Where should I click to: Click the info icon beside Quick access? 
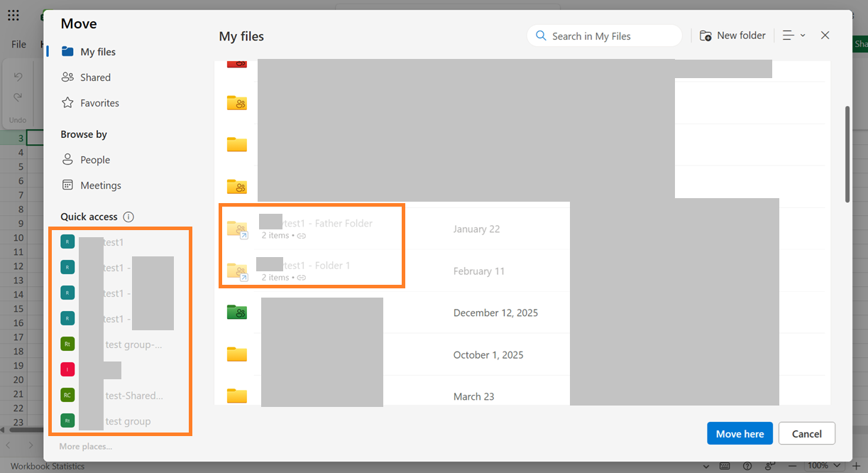128,217
